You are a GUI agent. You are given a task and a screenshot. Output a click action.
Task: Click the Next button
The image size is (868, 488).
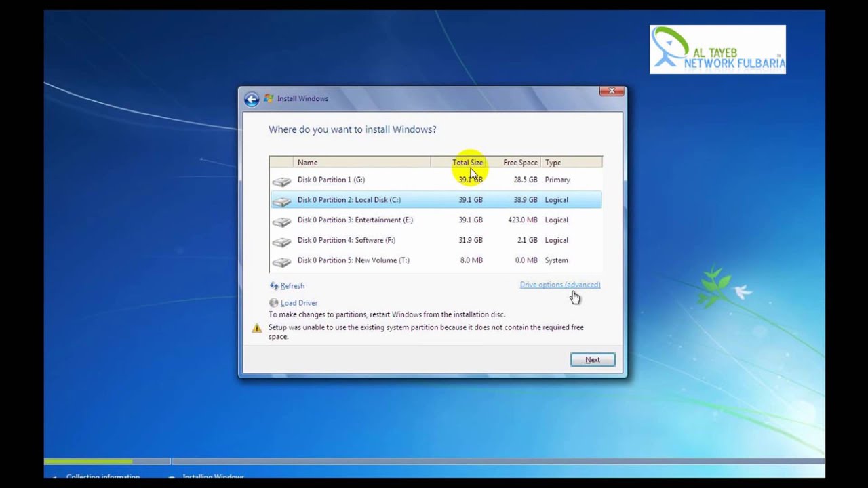[x=593, y=360]
